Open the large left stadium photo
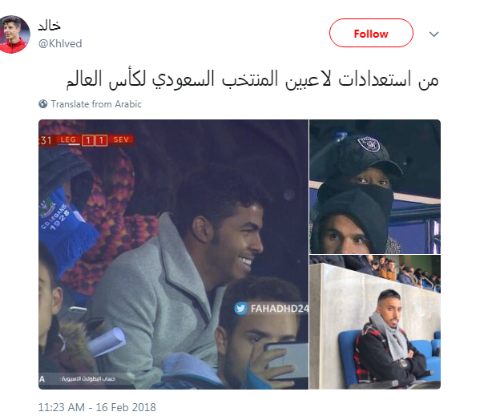 coord(173,254)
